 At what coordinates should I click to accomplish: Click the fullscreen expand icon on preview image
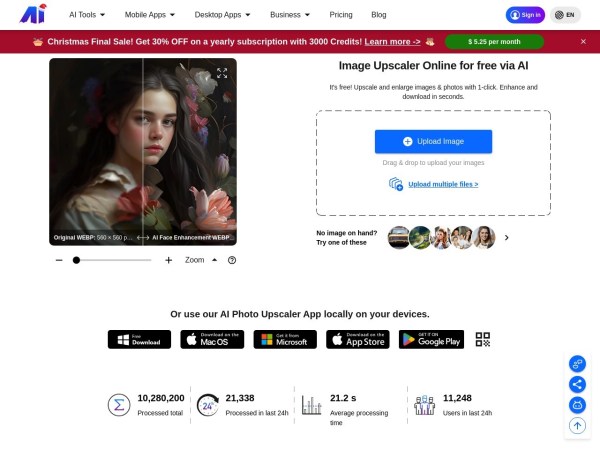[222, 73]
